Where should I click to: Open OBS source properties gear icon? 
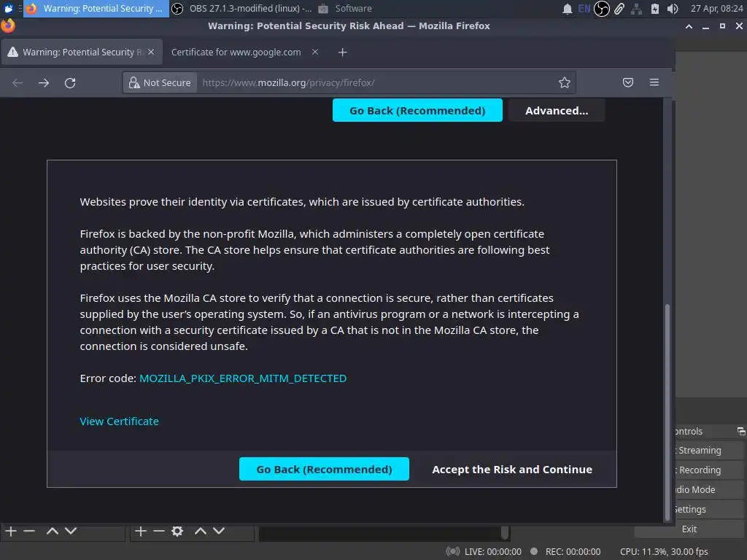(x=177, y=531)
